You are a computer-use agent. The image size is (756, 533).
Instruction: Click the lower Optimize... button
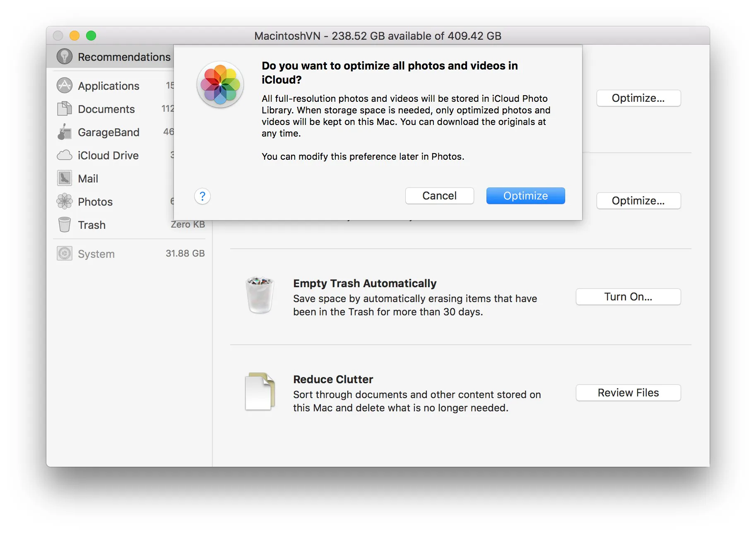[x=638, y=201]
